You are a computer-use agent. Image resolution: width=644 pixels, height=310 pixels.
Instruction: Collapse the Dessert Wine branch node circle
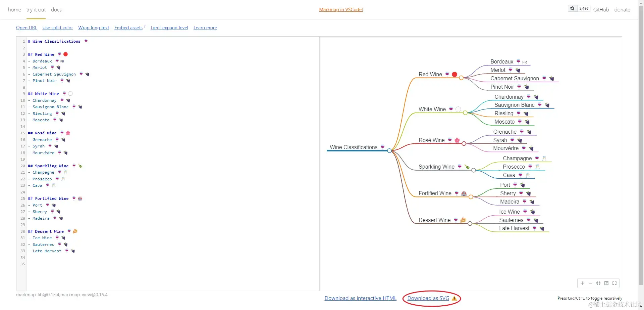[470, 224]
